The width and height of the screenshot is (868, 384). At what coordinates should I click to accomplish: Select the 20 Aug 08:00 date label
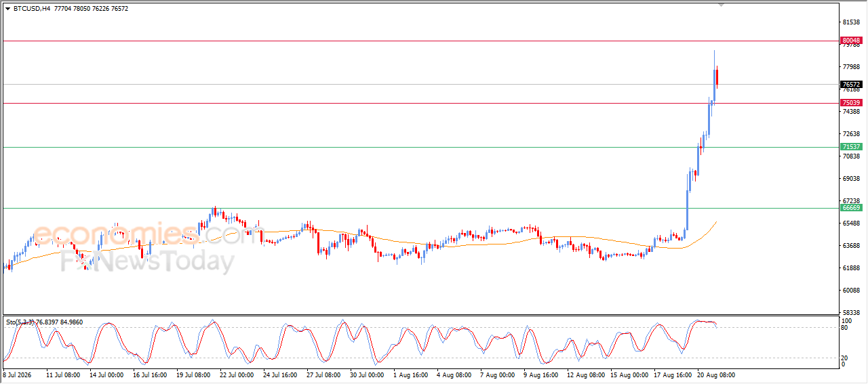click(x=715, y=375)
